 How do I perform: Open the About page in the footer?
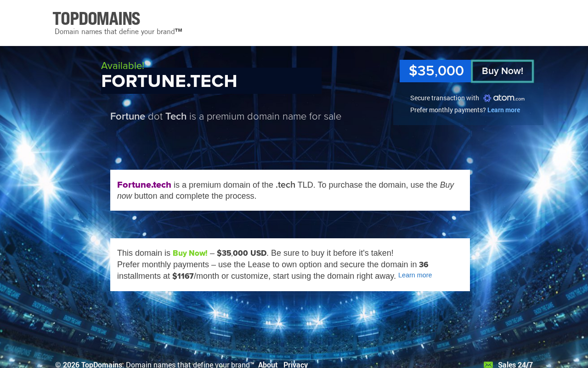point(268,365)
